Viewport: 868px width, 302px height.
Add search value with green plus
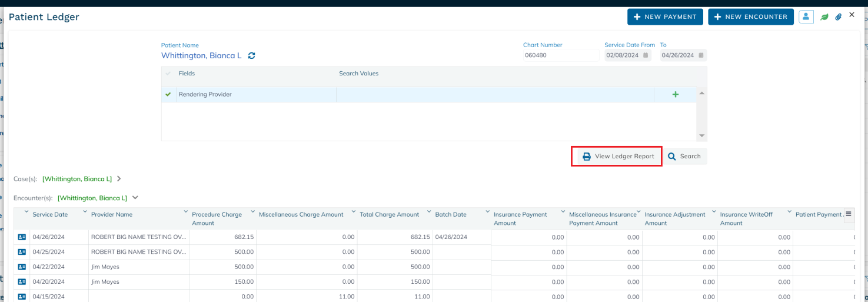point(676,94)
